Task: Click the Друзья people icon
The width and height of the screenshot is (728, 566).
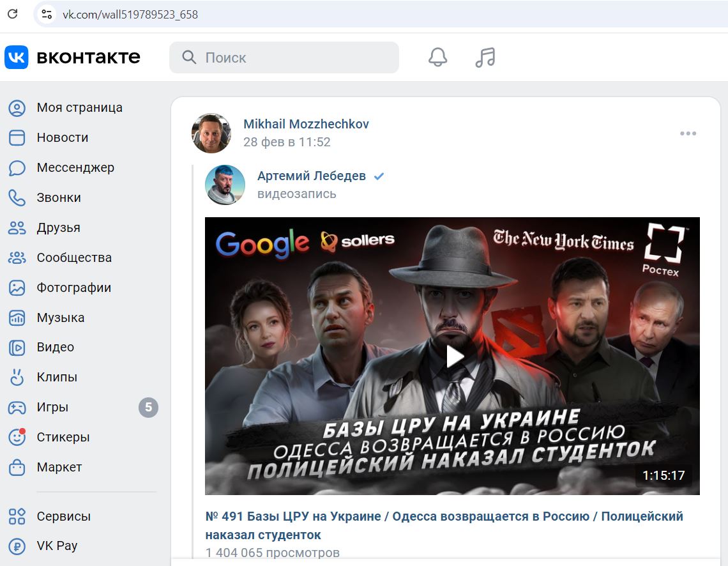Action: 17,227
